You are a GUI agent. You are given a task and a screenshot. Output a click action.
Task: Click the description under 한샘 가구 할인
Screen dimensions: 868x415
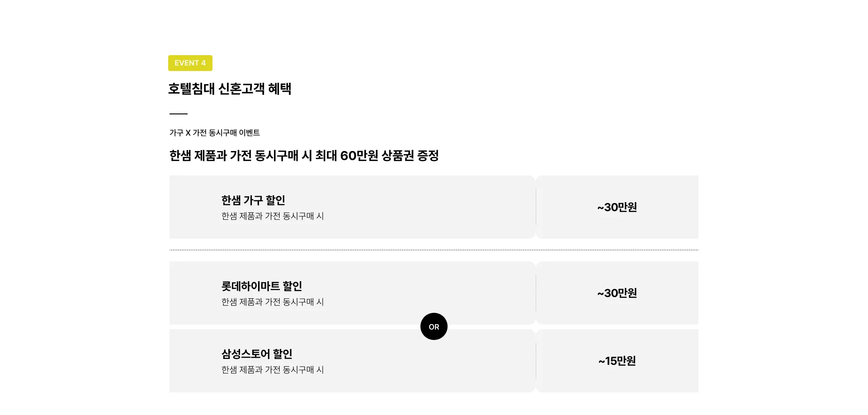[272, 216]
